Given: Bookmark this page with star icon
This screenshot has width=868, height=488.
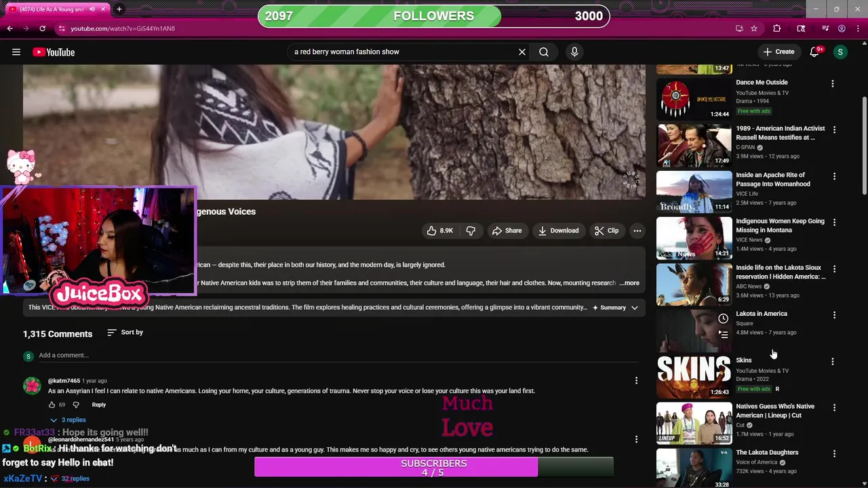Looking at the screenshot, I should pos(754,28).
